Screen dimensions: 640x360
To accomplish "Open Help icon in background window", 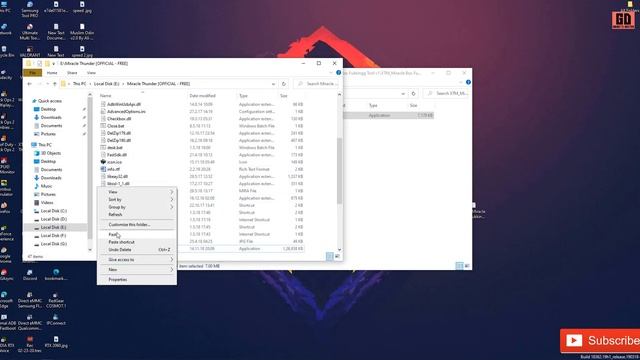I will 468,82.
